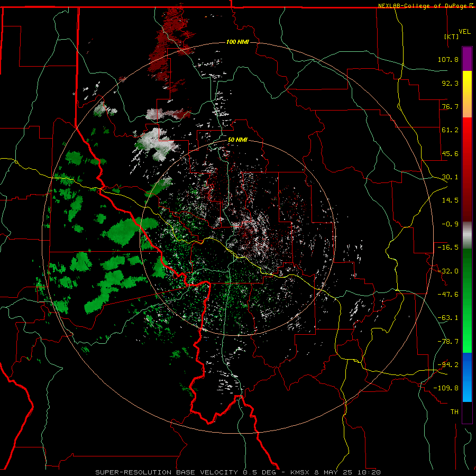476x476 pixels.
Task: Click the TH threshold legend label
Action: [454, 412]
